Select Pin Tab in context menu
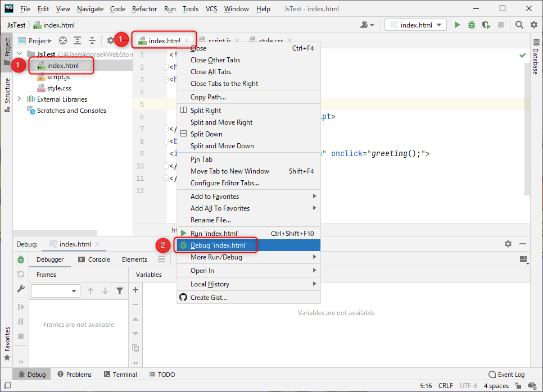 coord(248,159)
